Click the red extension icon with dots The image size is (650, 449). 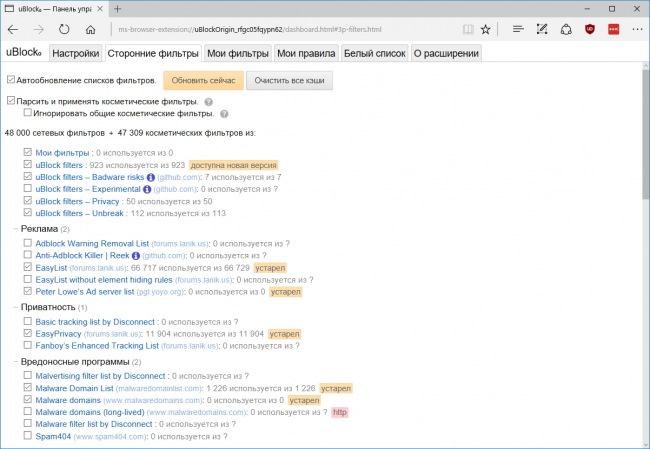coord(614,29)
